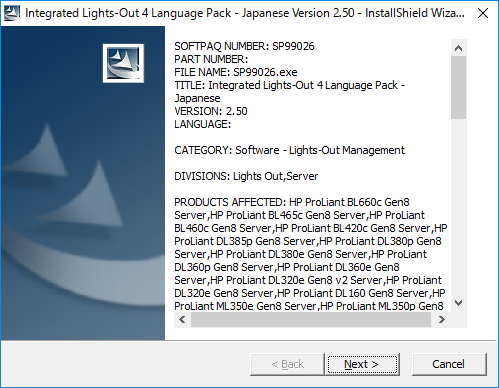
Task: Click the line starting 'DL360p Gen8 Server'
Action: pyautogui.click(x=287, y=267)
